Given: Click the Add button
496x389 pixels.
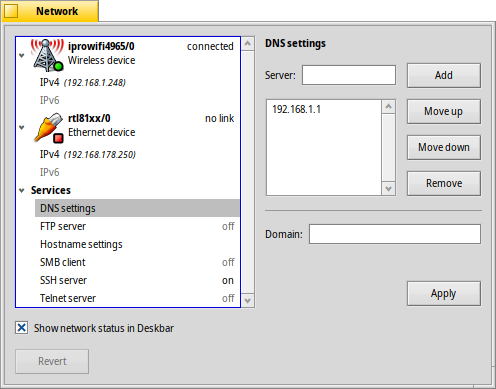Looking at the screenshot, I should [444, 75].
